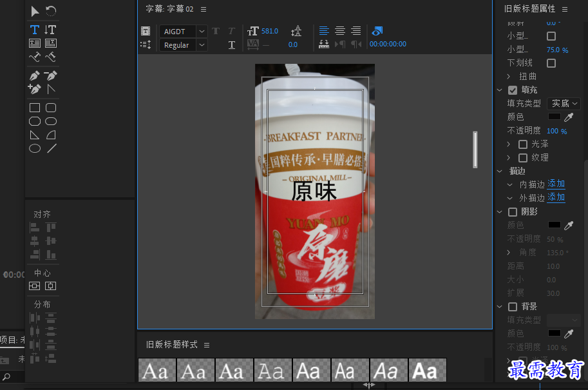Collapse the 阴影 section arrow
588x390 pixels.
click(500, 212)
